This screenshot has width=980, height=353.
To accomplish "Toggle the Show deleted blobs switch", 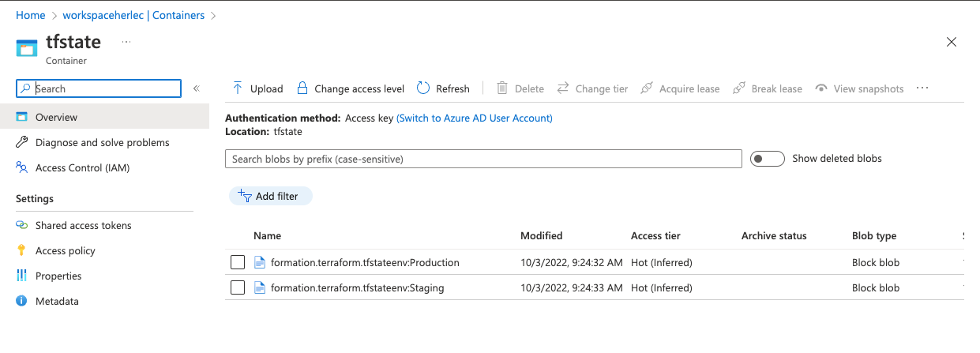I will (x=767, y=159).
